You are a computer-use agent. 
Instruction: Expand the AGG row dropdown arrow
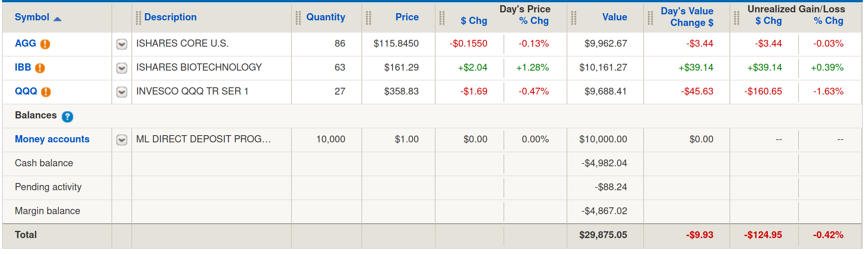pyautogui.click(x=122, y=44)
